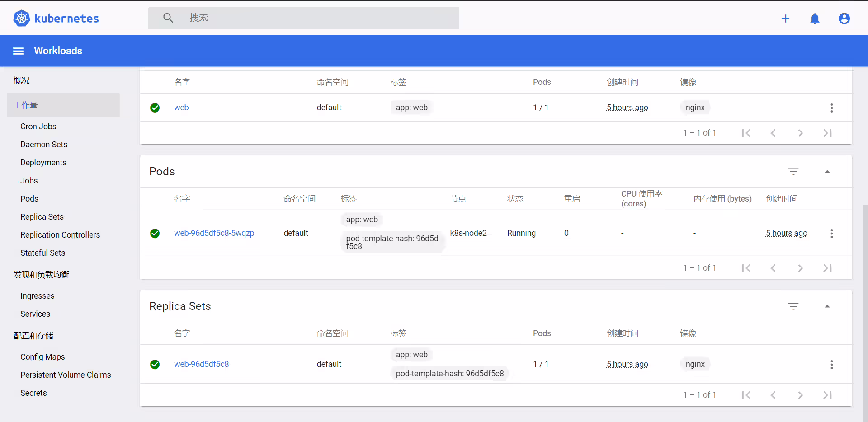Open Deployments in sidebar

tap(43, 163)
